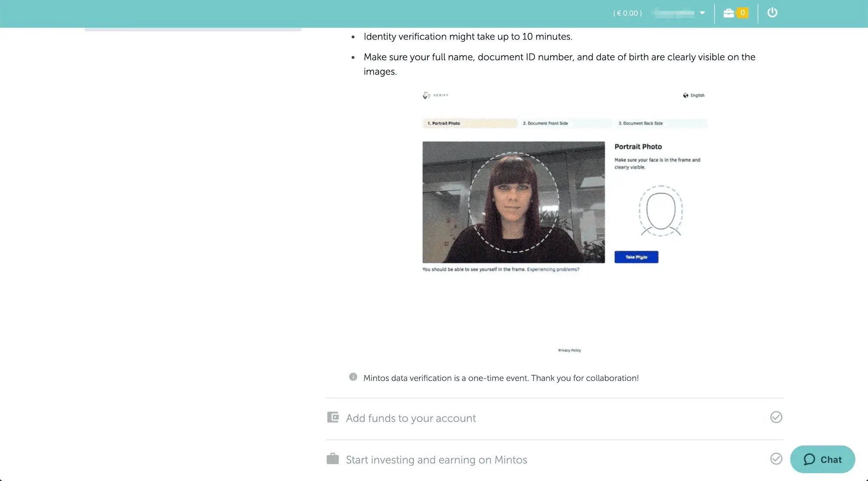This screenshot has width=868, height=481.
Task: Click the face outline illustration
Action: point(661,211)
